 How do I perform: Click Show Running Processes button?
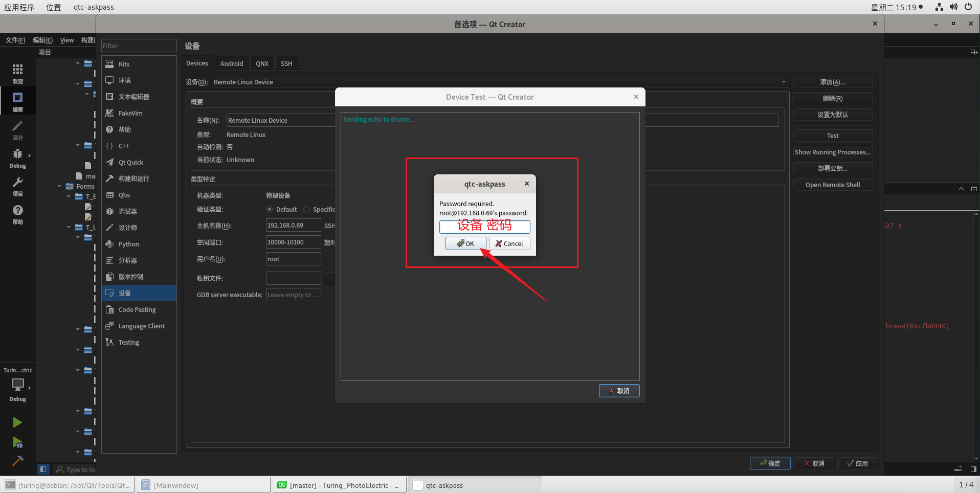point(833,152)
